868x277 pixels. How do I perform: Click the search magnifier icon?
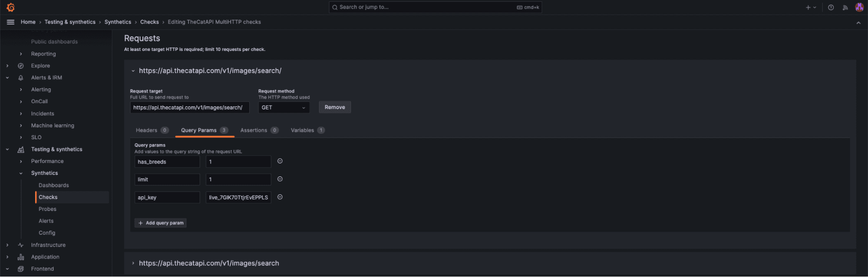[x=335, y=7]
